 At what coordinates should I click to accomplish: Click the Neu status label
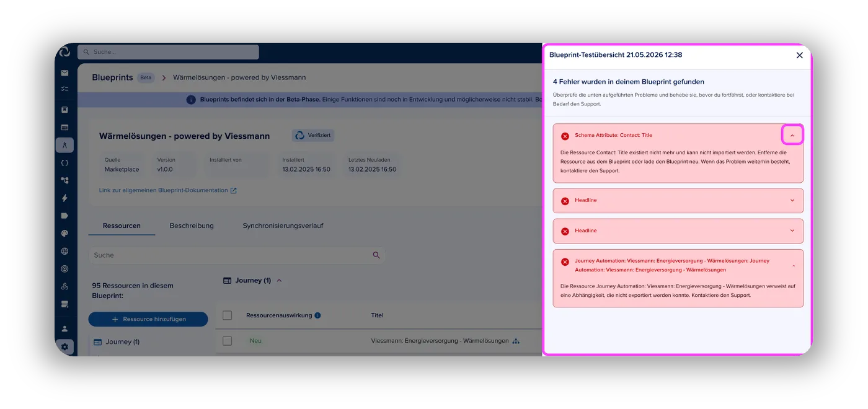coord(255,341)
